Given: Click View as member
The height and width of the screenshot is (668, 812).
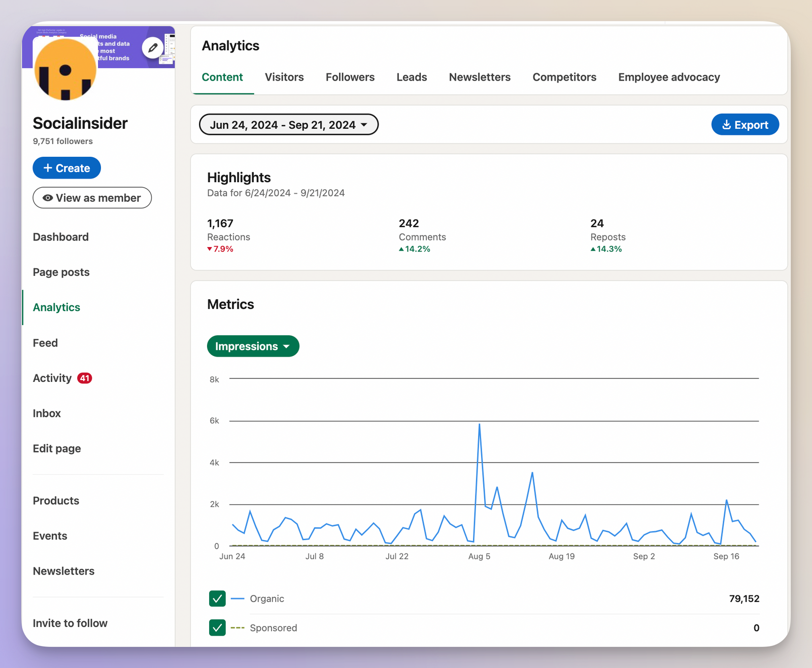Looking at the screenshot, I should (92, 198).
